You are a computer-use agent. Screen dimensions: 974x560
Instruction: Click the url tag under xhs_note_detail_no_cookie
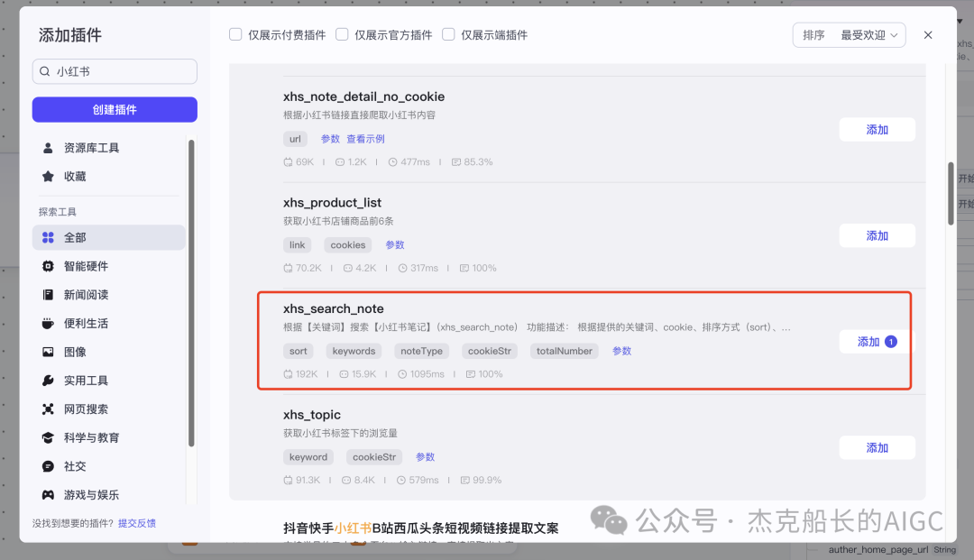click(295, 139)
